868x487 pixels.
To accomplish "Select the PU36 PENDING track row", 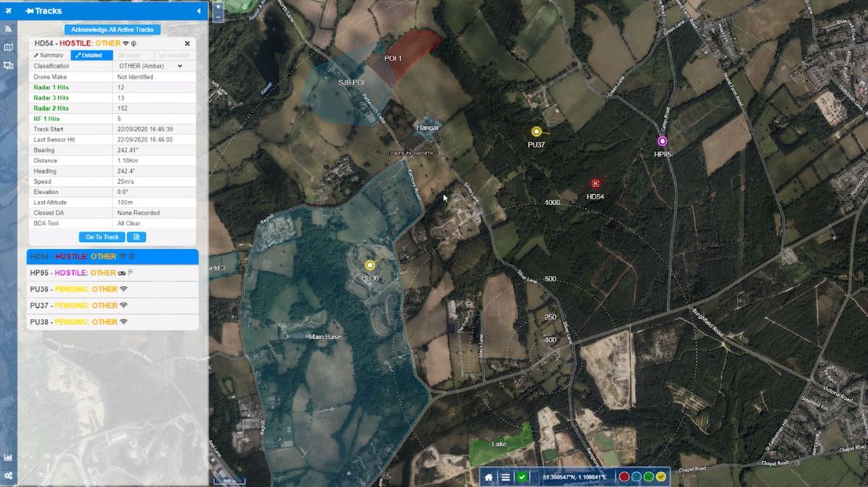I will [112, 289].
